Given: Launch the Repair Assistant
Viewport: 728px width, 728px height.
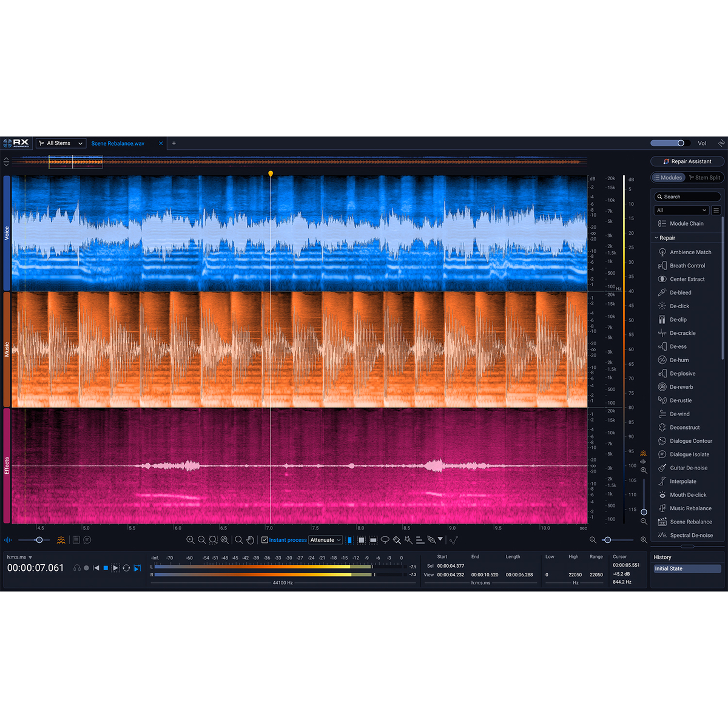Looking at the screenshot, I should tap(687, 161).
